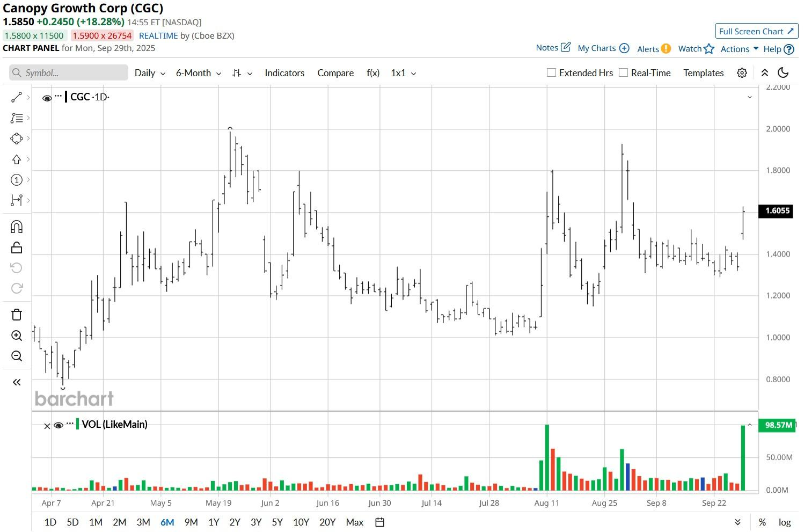The height and width of the screenshot is (532, 804).
Task: Open the CGC series options ellipsis
Action: 59,96
